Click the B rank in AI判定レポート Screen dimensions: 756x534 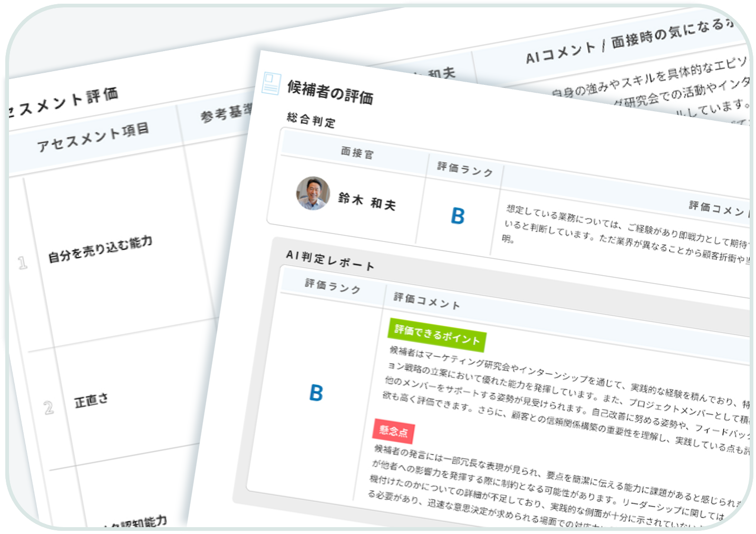(x=316, y=393)
